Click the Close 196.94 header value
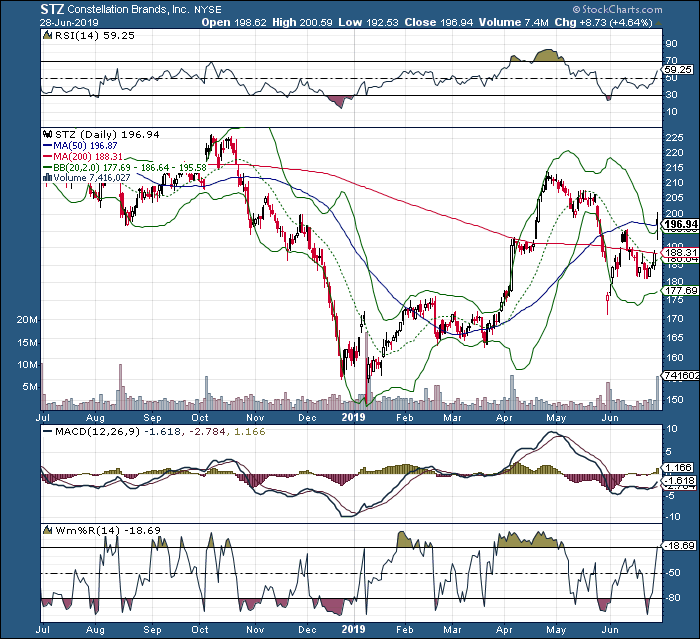 [x=438, y=22]
